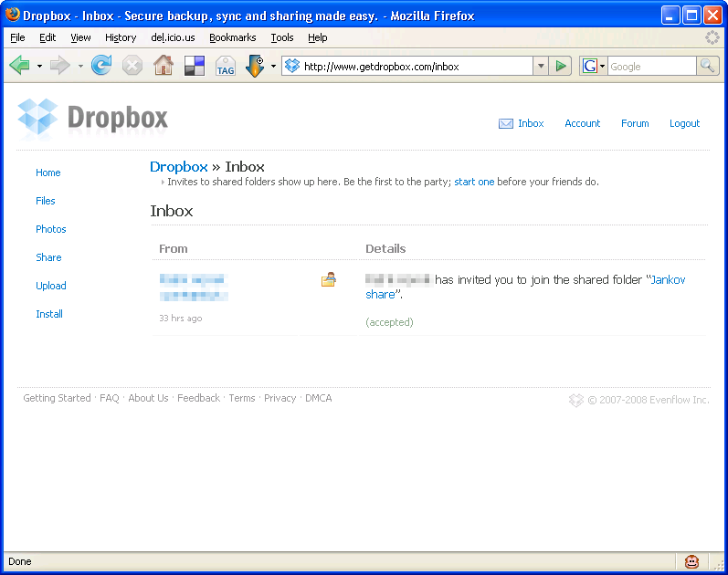728x575 pixels.
Task: Maximize the Firefox window
Action: 691,16
